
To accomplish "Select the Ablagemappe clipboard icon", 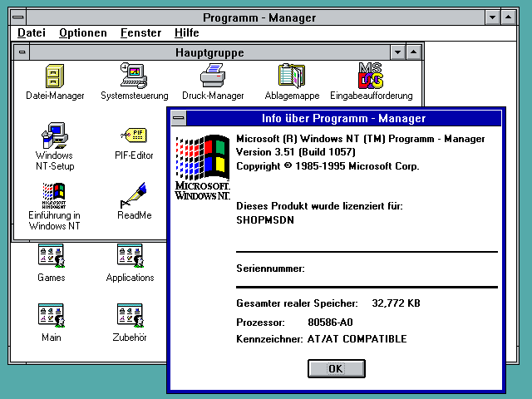I will [292, 76].
